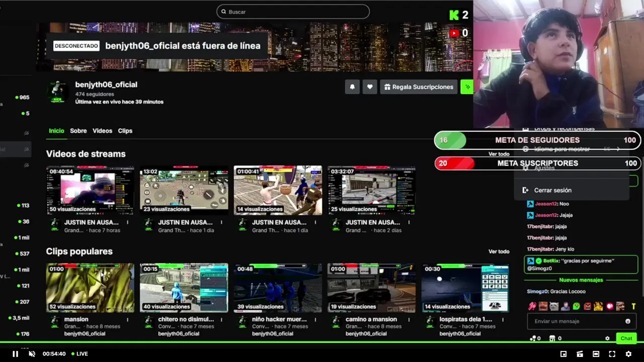Switch to the Videos tab

tap(102, 131)
